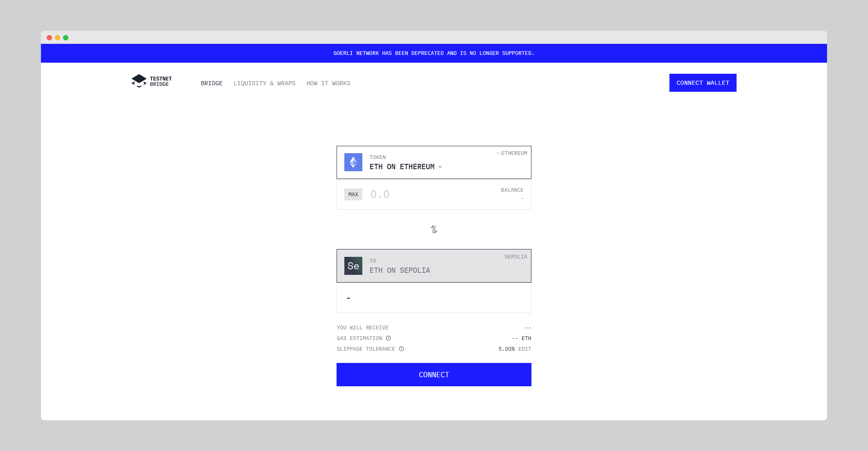The height and width of the screenshot is (451, 868).
Task: Click the MAX amount button
Action: pos(353,195)
